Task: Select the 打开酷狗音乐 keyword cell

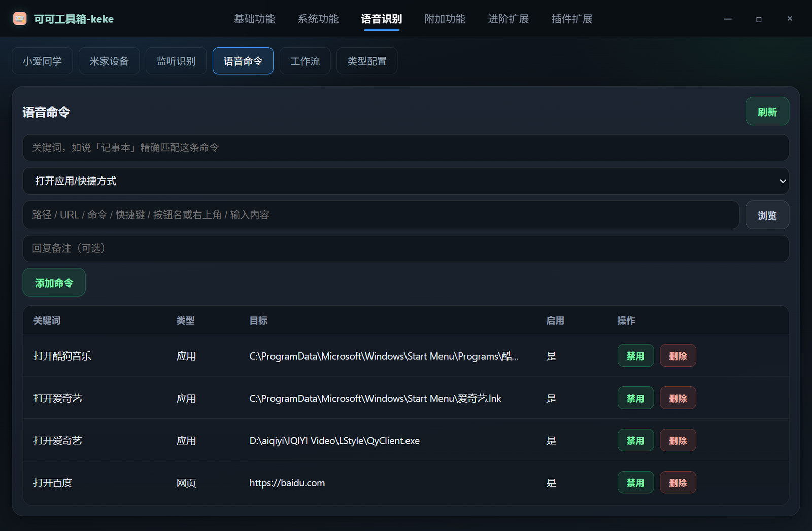Action: pos(62,356)
